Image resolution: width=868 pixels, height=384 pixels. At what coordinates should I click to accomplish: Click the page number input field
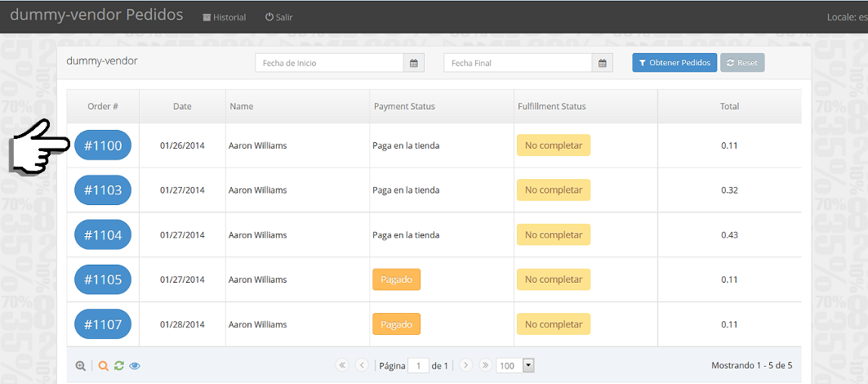419,366
